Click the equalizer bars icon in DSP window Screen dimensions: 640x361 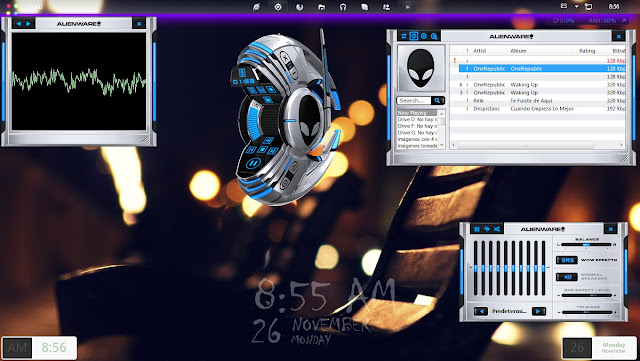click(x=477, y=229)
